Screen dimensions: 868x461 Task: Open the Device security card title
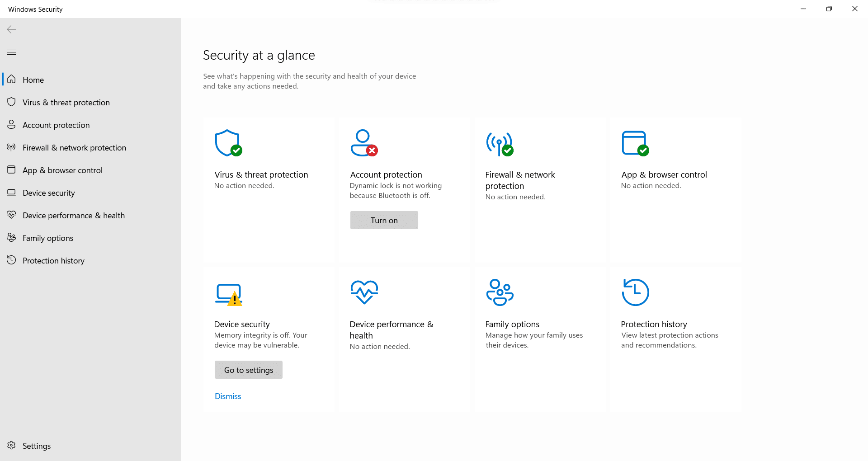pyautogui.click(x=242, y=324)
